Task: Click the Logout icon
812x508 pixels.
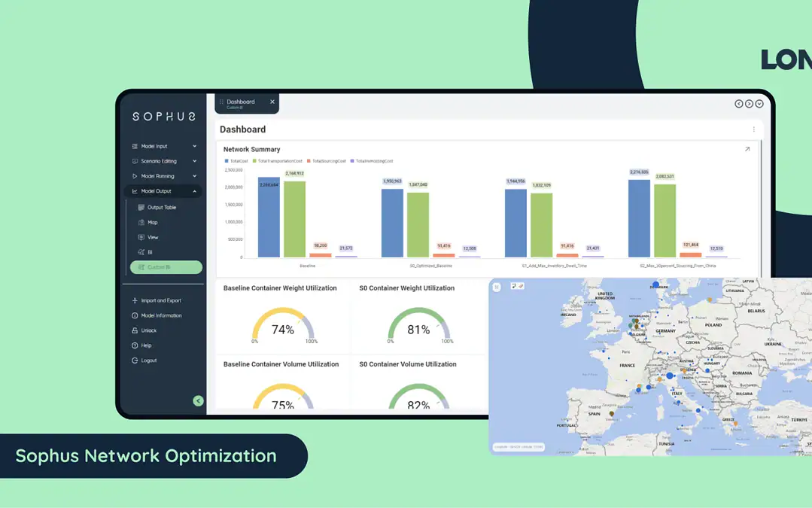Action: click(x=135, y=360)
